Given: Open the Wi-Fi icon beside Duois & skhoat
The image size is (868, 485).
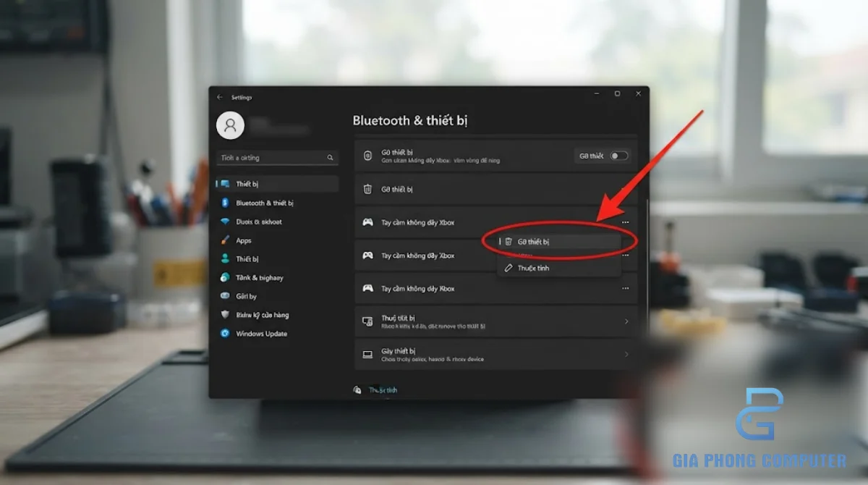Looking at the screenshot, I should (225, 222).
